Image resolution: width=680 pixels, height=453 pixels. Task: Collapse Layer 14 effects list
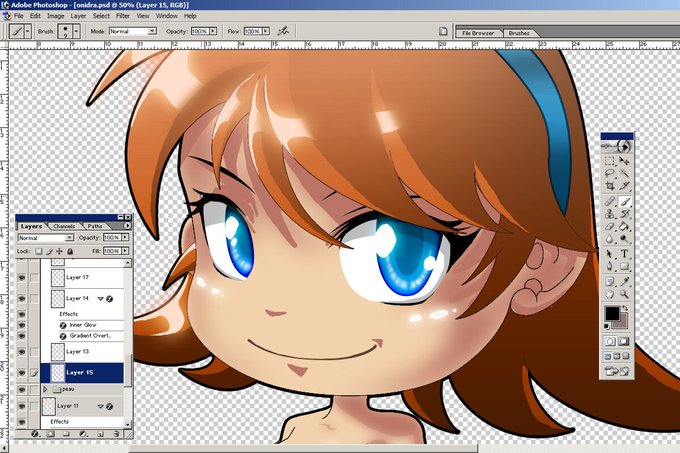(x=101, y=299)
